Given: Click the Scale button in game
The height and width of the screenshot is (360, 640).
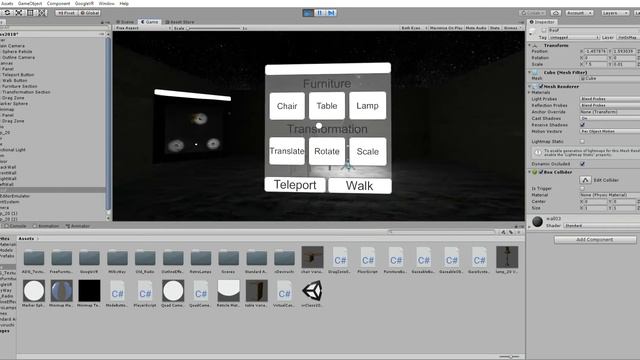Looking at the screenshot, I should [368, 151].
